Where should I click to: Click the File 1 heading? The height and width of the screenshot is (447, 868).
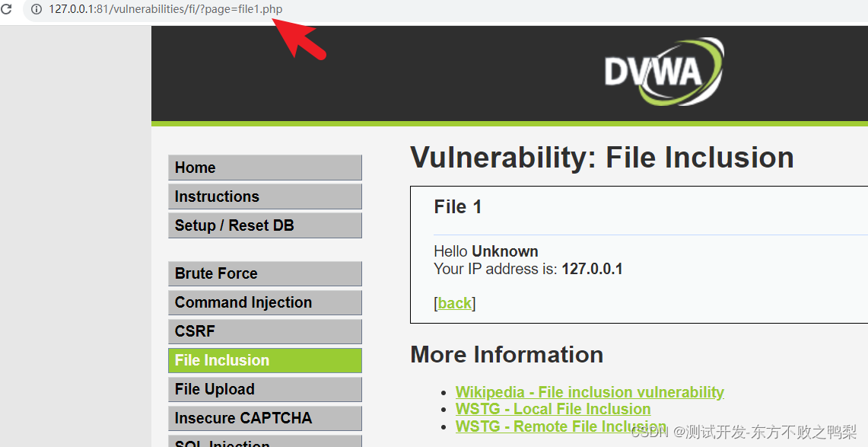(457, 206)
